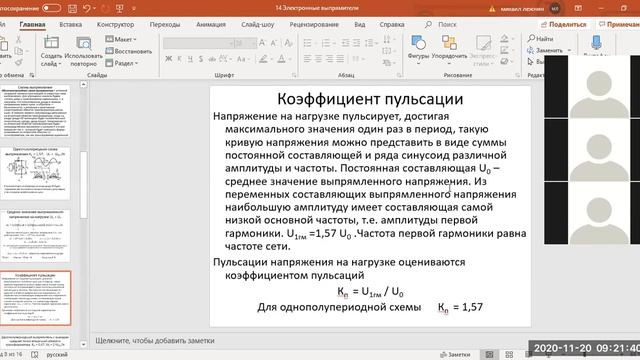Start presentation from beginning icon
This screenshot has height=360, width=640.
pos(120,8)
